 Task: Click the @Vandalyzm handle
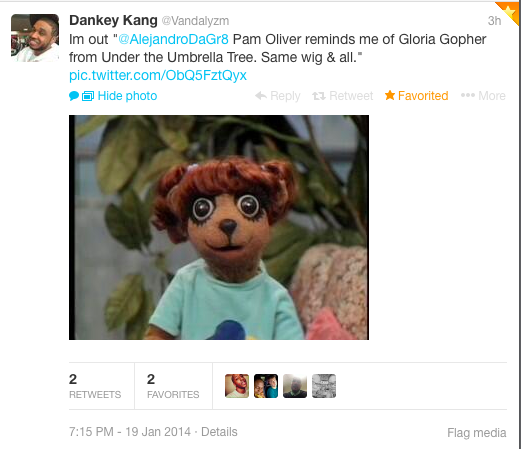click(x=195, y=21)
